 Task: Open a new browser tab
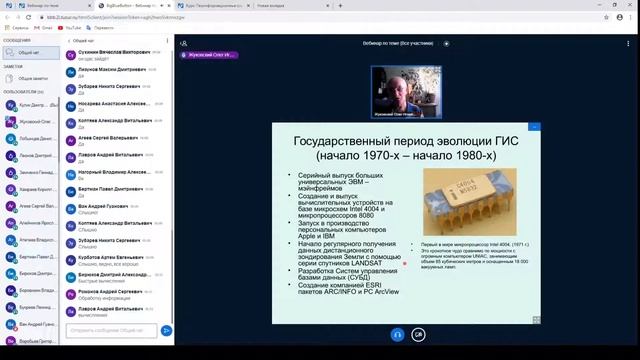340,6
